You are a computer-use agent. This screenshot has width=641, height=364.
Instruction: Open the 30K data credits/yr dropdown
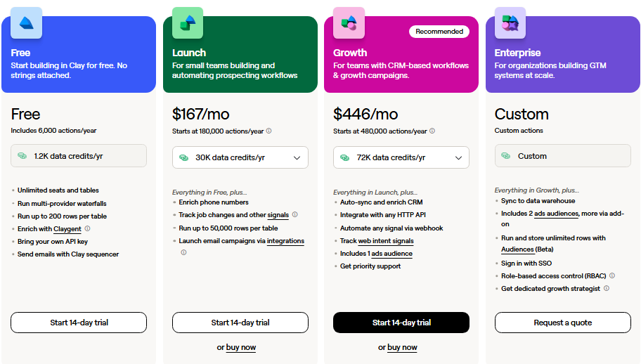point(240,157)
